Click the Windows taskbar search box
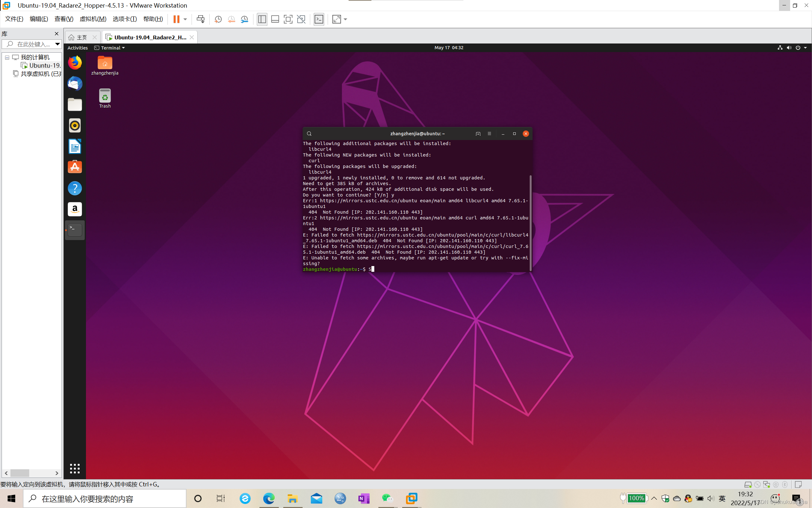This screenshot has height=508, width=812. point(105,498)
